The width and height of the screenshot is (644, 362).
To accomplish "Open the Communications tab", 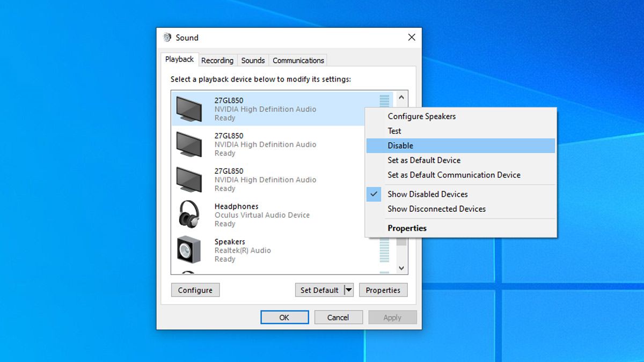I will 298,61.
